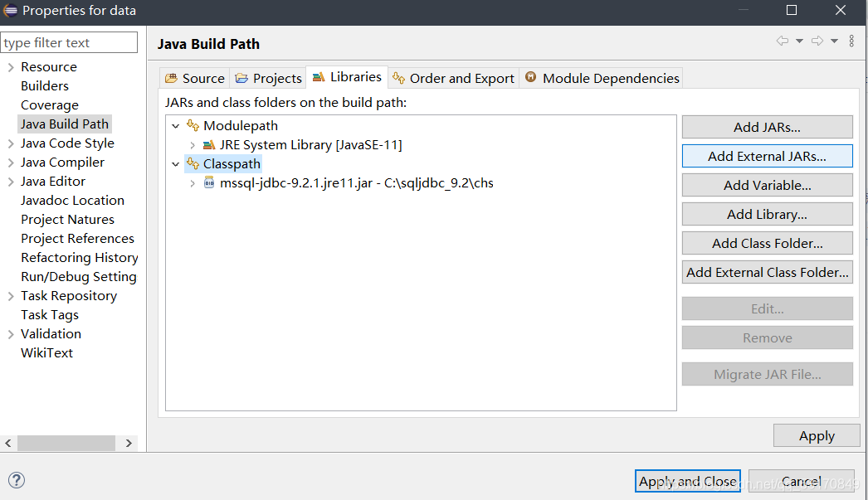This screenshot has height=500, width=868.
Task: Click the help question mark icon
Action: coord(17,480)
